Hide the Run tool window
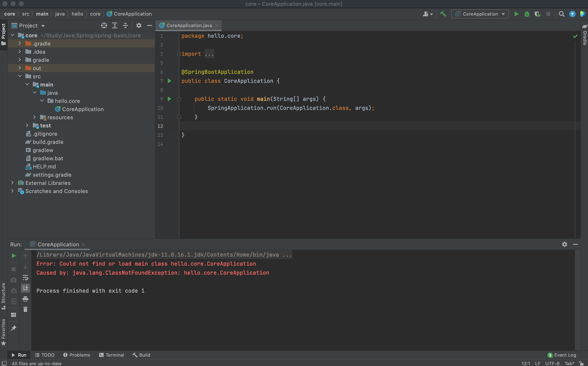 pyautogui.click(x=575, y=244)
